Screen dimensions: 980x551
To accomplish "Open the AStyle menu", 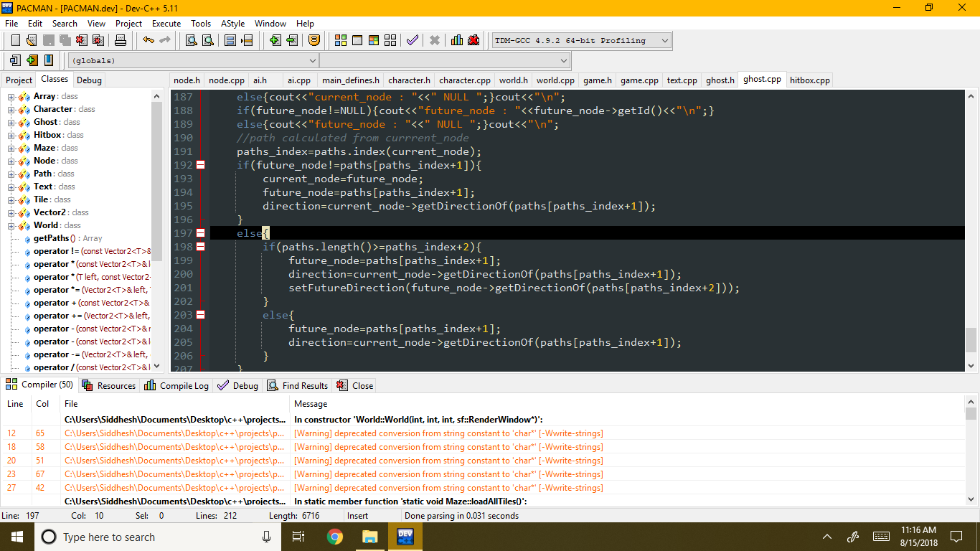I will click(232, 24).
